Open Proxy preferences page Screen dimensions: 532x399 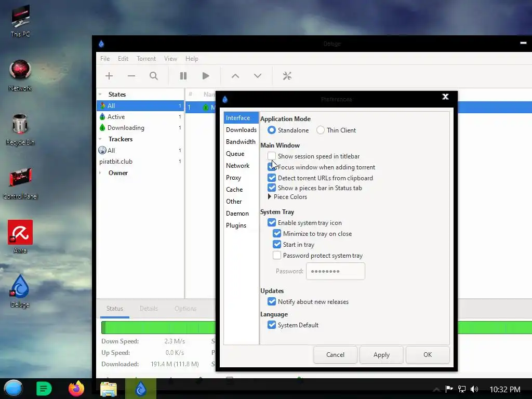click(x=241, y=178)
